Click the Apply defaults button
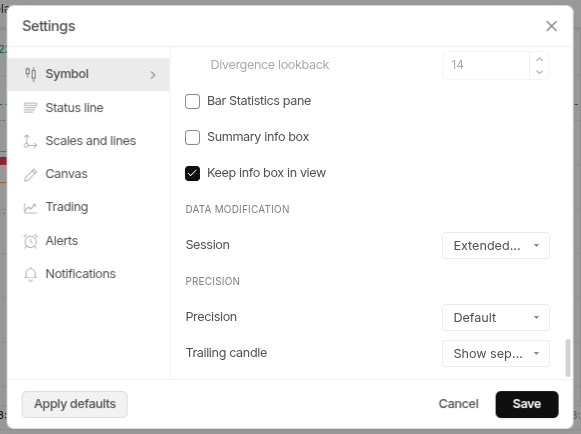This screenshot has height=434, width=581. pos(74,404)
